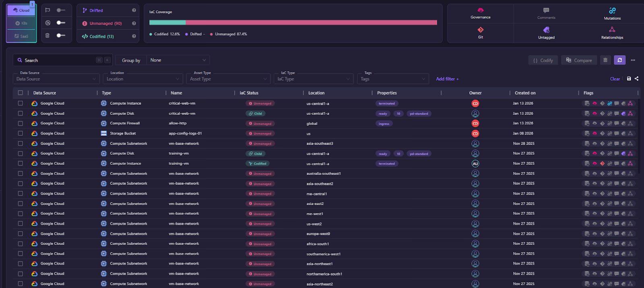Click Relationships flag in critical-web-vm Compute Instance row
The height and width of the screenshot is (288, 644).
[x=630, y=104]
